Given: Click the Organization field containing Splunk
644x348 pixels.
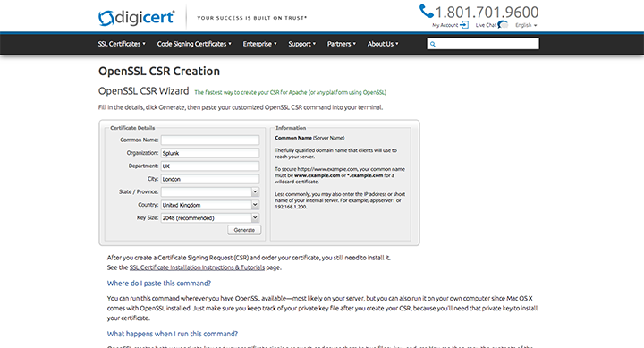Looking at the screenshot, I should pos(210,153).
